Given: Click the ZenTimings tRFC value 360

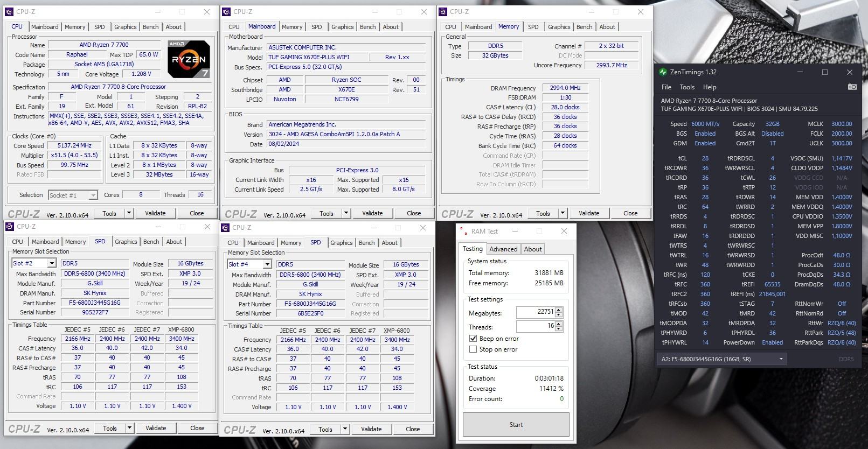Looking at the screenshot, I should 705,284.
